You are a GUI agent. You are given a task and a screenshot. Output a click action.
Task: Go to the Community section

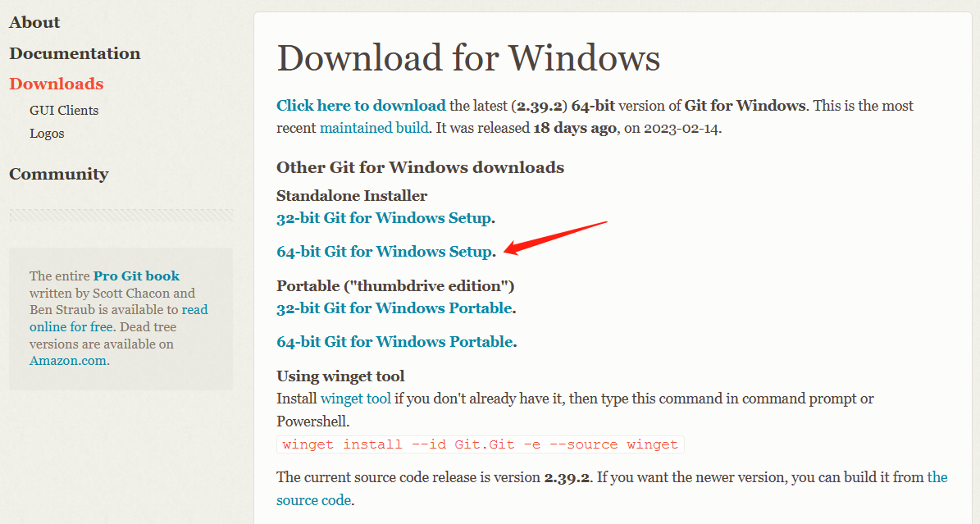(x=59, y=174)
